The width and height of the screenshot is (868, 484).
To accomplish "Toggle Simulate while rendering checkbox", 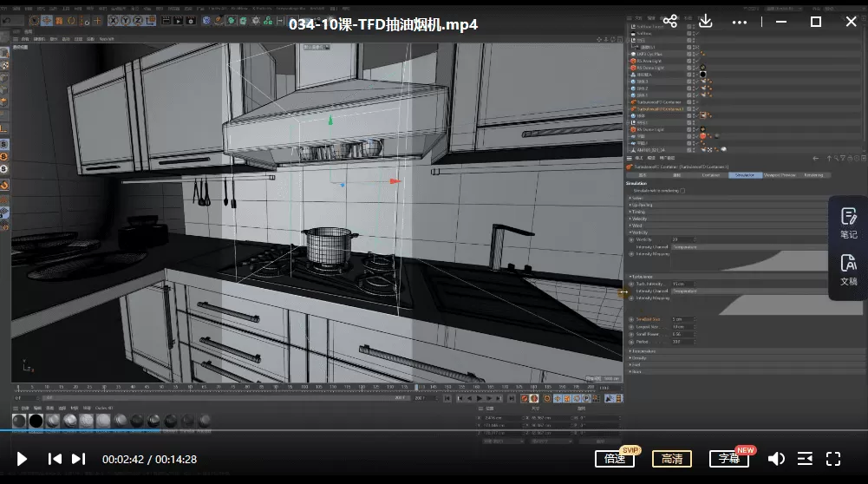I will [x=683, y=190].
